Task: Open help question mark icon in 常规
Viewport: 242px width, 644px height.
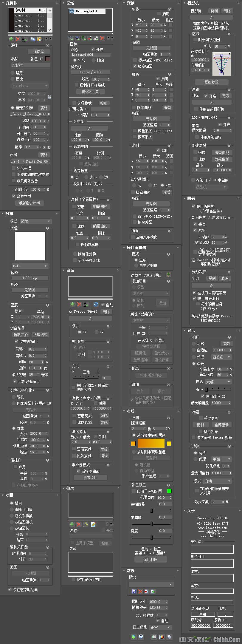Action: pyautogui.click(x=141, y=637)
